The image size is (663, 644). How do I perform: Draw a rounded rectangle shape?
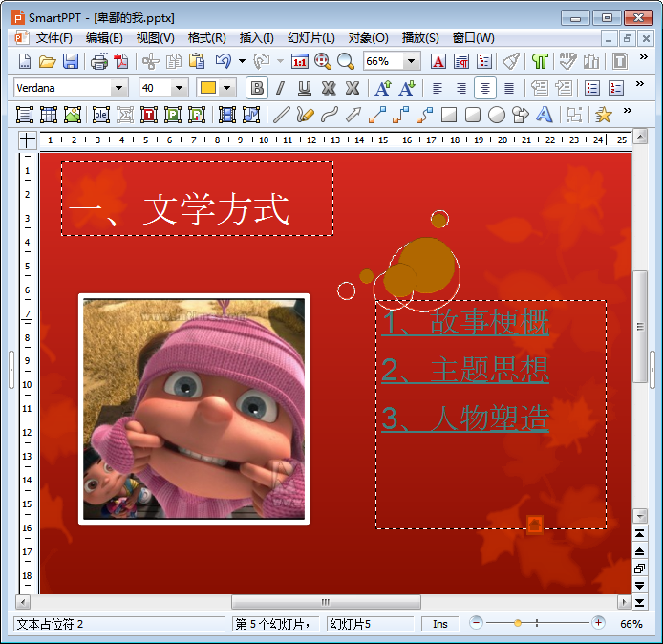tap(472, 115)
